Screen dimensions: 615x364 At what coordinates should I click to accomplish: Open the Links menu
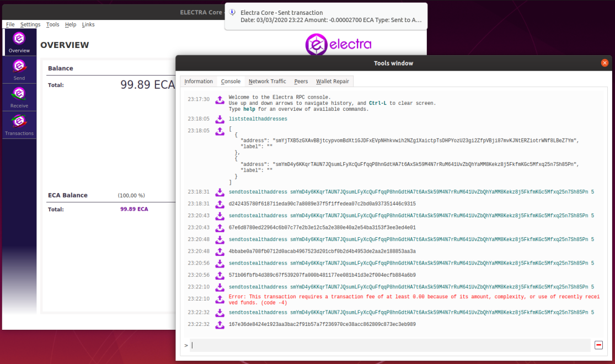coord(88,24)
